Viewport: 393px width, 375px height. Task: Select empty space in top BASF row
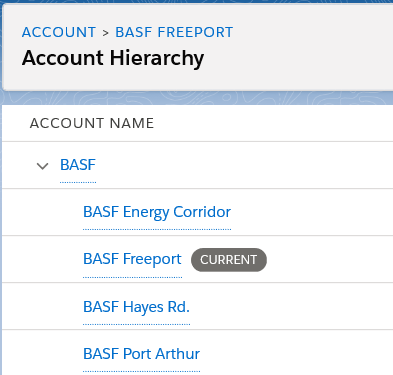(x=243, y=165)
